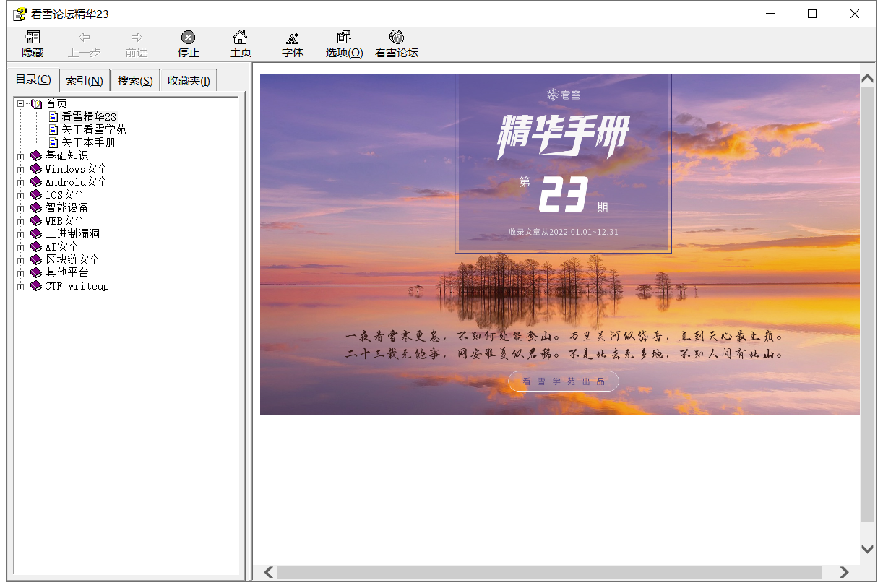Click the open book icon beside 首页
Image resolution: width=883 pixels, height=588 pixels.
(x=37, y=103)
